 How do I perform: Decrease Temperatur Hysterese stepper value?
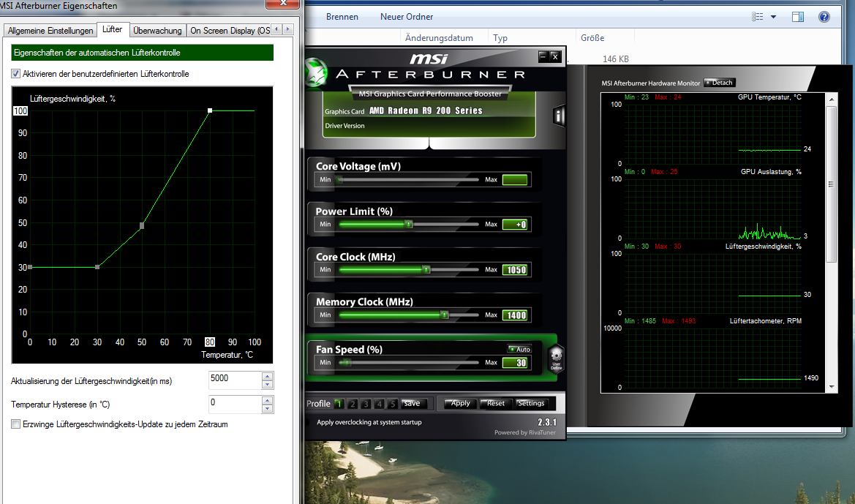(267, 409)
